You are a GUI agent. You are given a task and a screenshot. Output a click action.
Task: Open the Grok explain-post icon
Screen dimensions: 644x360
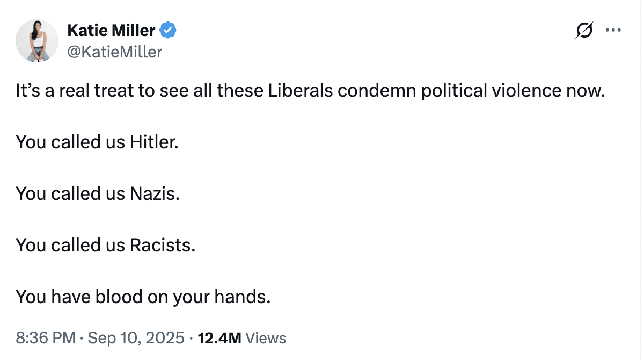[584, 31]
